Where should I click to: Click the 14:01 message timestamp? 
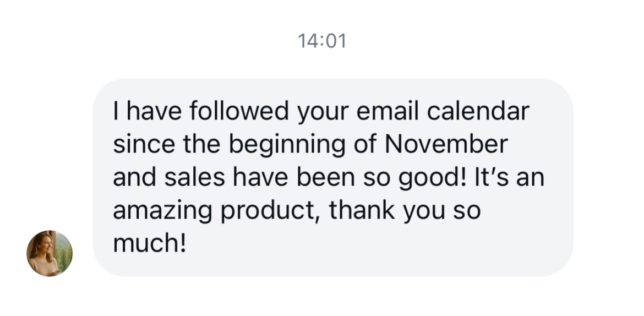(322, 41)
